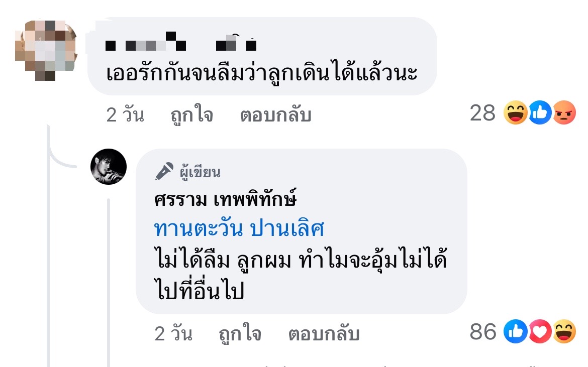View the 28 reactions count
Viewport: 588px width, 367px height.
(482, 113)
